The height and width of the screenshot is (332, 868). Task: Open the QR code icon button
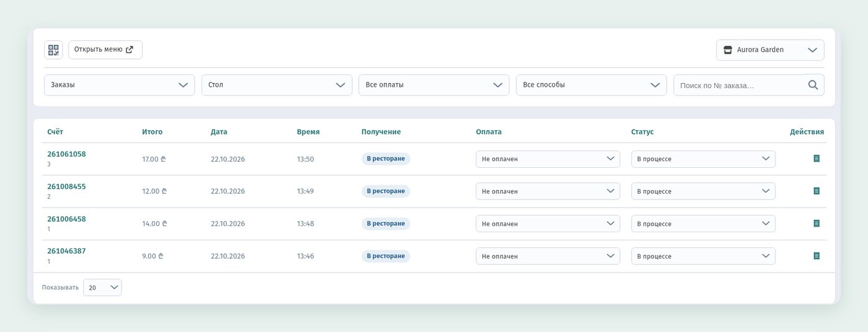(53, 50)
